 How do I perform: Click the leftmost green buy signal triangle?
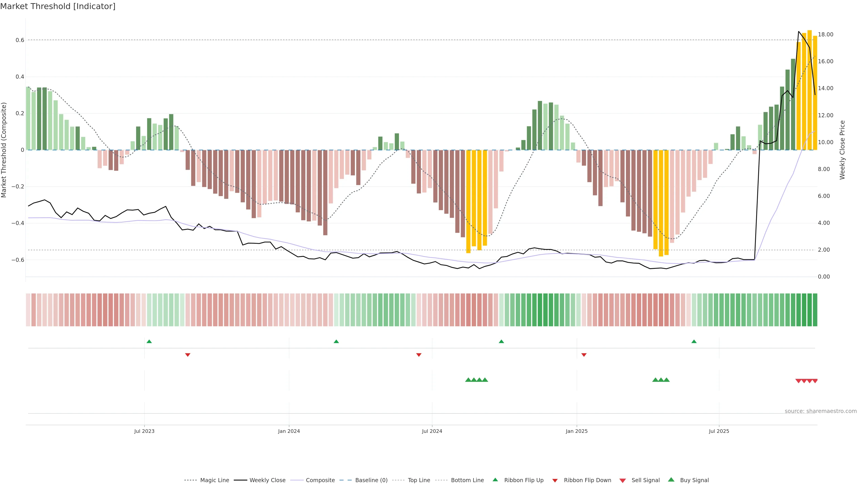(468, 380)
